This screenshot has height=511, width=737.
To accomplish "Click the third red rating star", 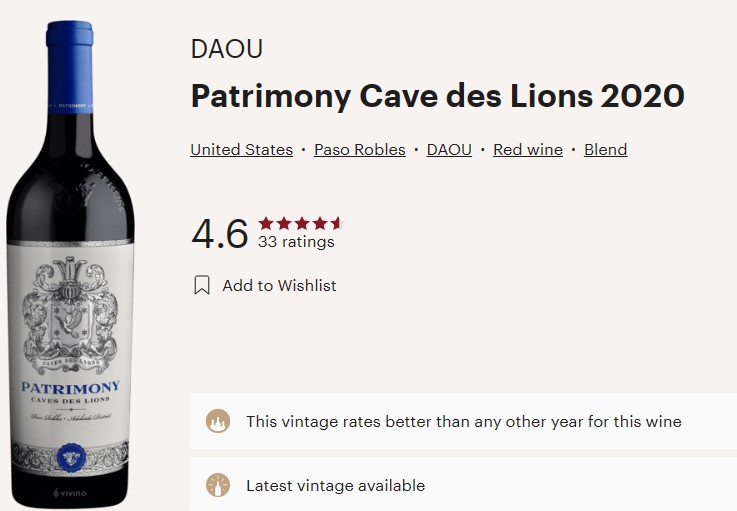I will pos(301,223).
